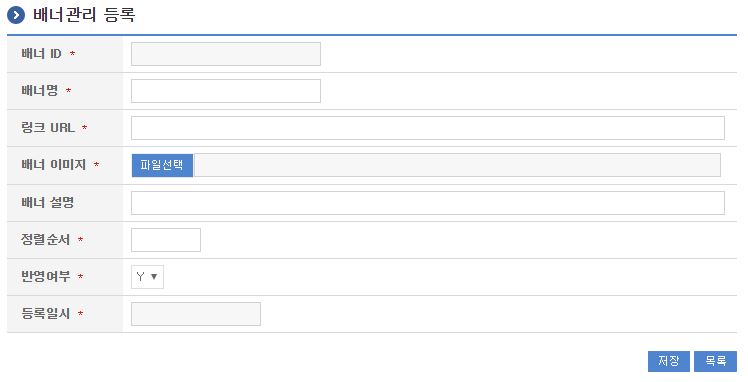This screenshot has width=748, height=382.
Task: Select the 링크 URL input box
Action: pos(427,128)
